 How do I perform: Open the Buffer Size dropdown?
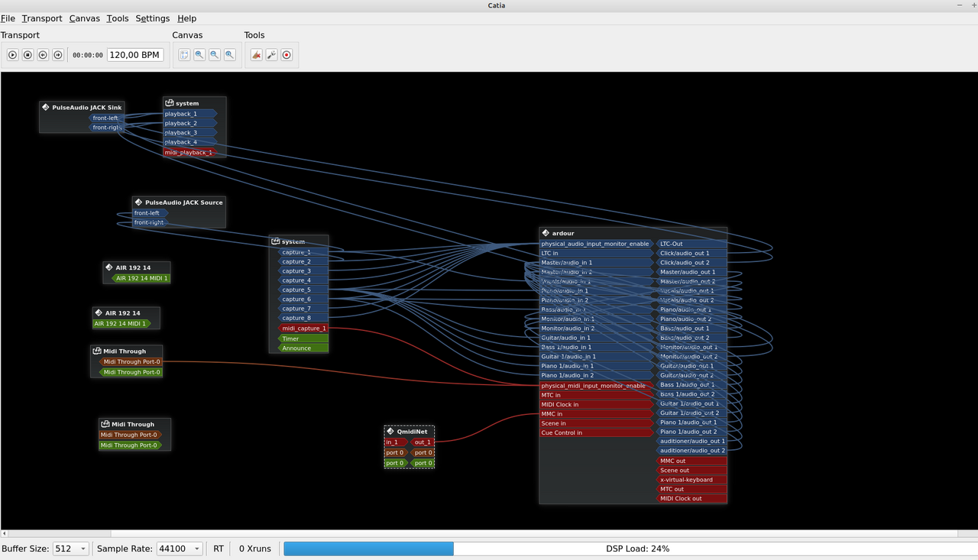[70, 549]
